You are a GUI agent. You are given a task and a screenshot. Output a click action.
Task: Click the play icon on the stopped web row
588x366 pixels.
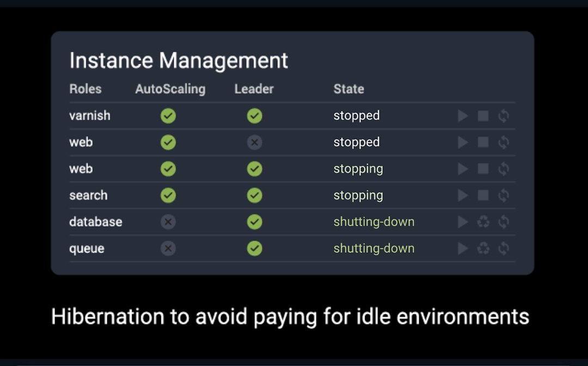tap(463, 142)
